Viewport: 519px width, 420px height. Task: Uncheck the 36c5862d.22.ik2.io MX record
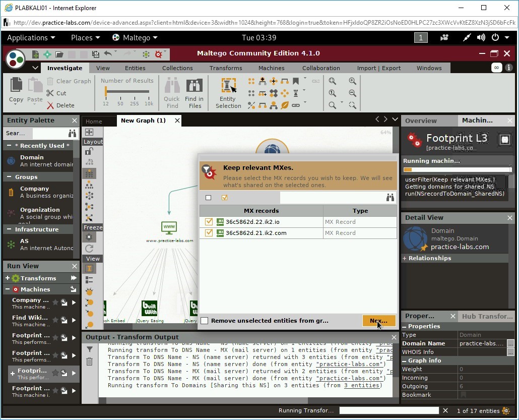point(209,222)
